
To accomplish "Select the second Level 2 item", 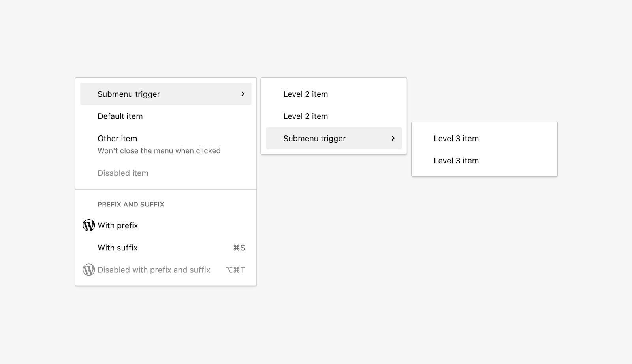I will coord(334,116).
